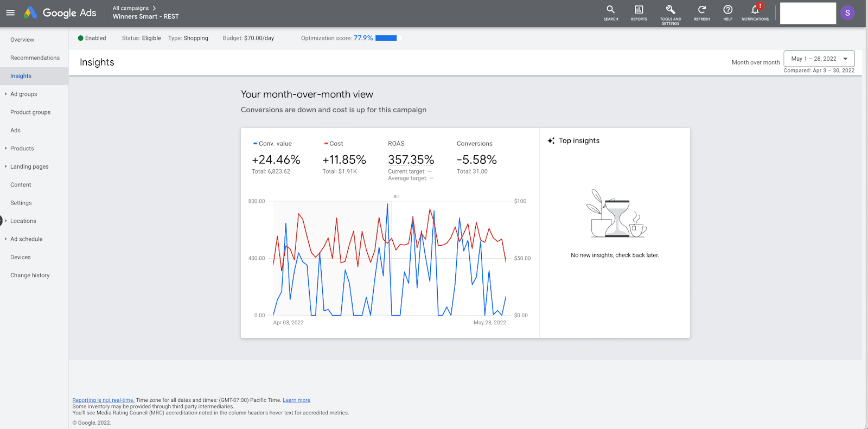Expand Ad schedule sidebar item
The width and height of the screenshot is (868, 429).
[x=26, y=239]
